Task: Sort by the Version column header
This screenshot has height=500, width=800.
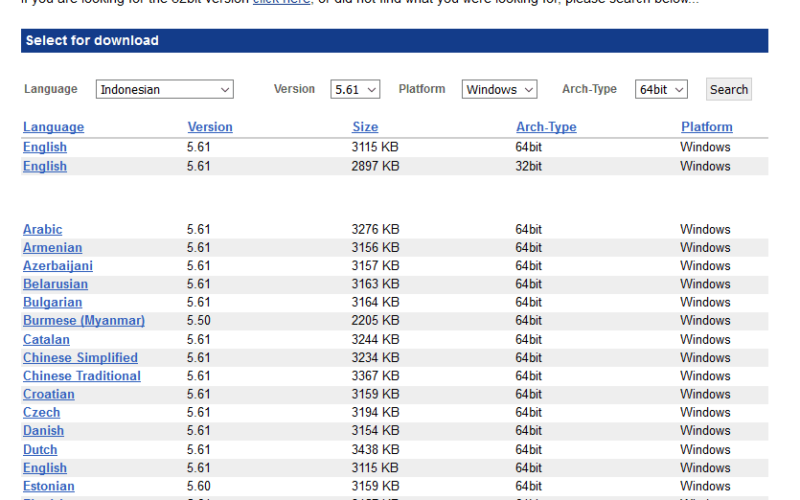Action: 210,127
